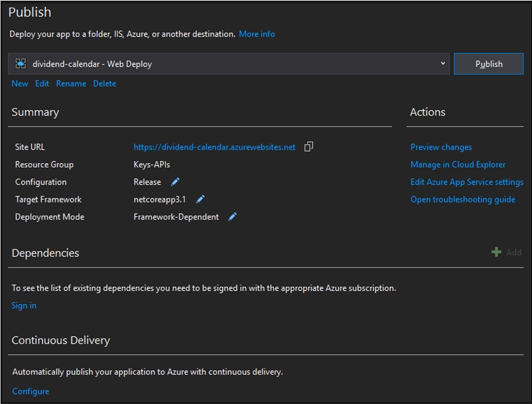Delete the dividend-calendar publish profile
This screenshot has height=404, width=532.
coord(105,84)
